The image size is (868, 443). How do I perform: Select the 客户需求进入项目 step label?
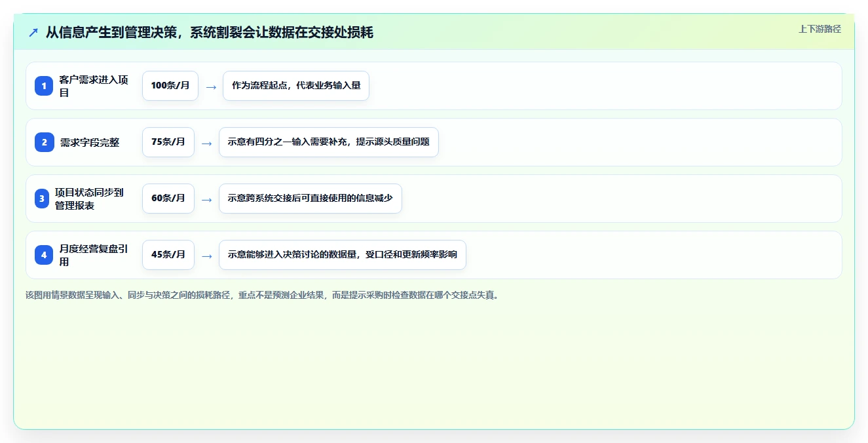pyautogui.click(x=94, y=86)
